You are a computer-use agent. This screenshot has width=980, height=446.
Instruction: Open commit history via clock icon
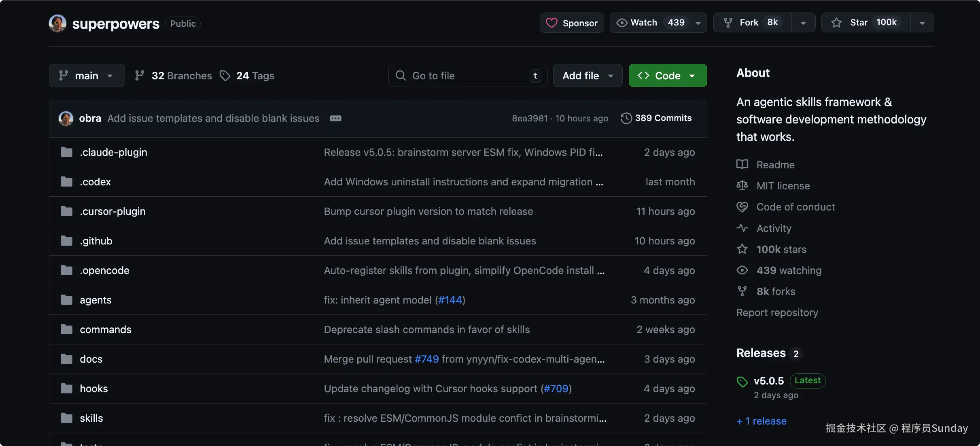click(x=626, y=118)
